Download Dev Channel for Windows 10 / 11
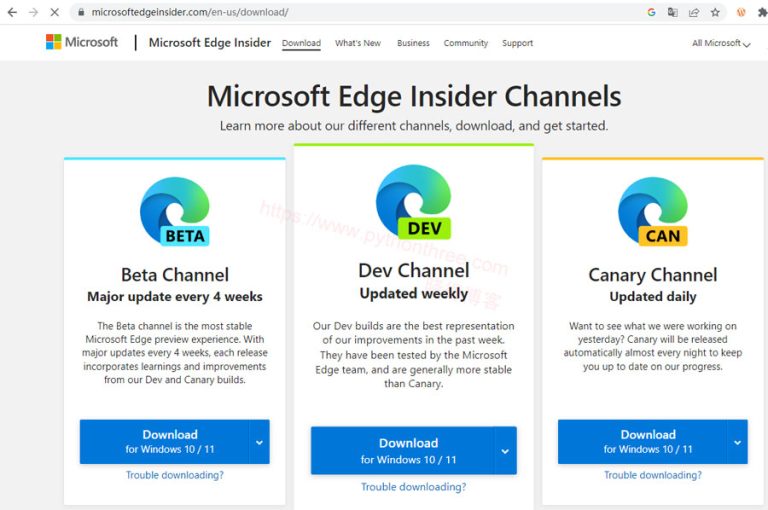 coord(402,450)
